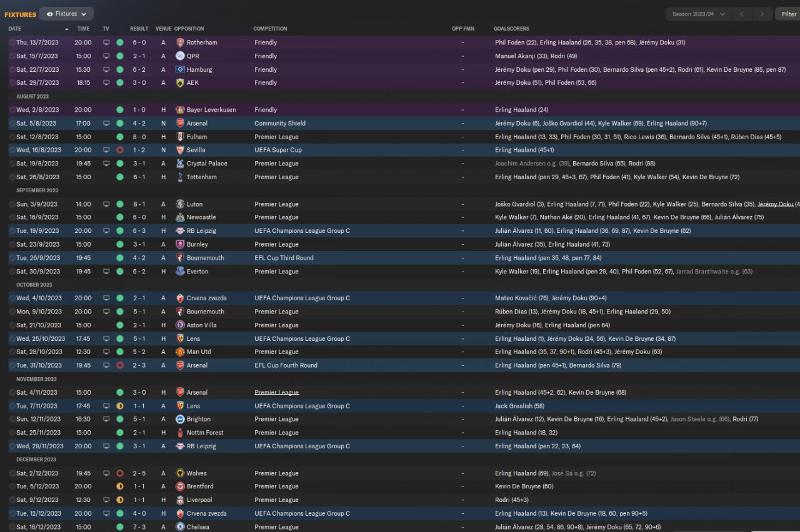This screenshot has height=532, width=800.
Task: Click the Man Utd club badge
Action: (180, 352)
